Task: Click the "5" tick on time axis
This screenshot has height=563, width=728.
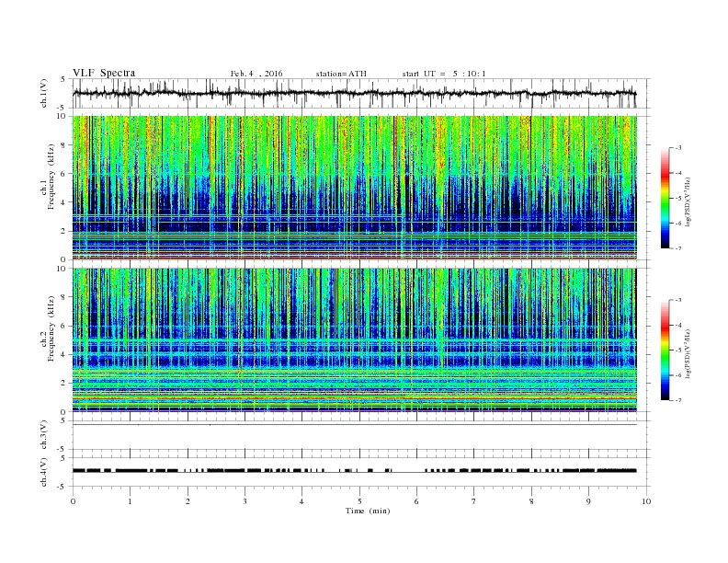Action: coord(359,501)
